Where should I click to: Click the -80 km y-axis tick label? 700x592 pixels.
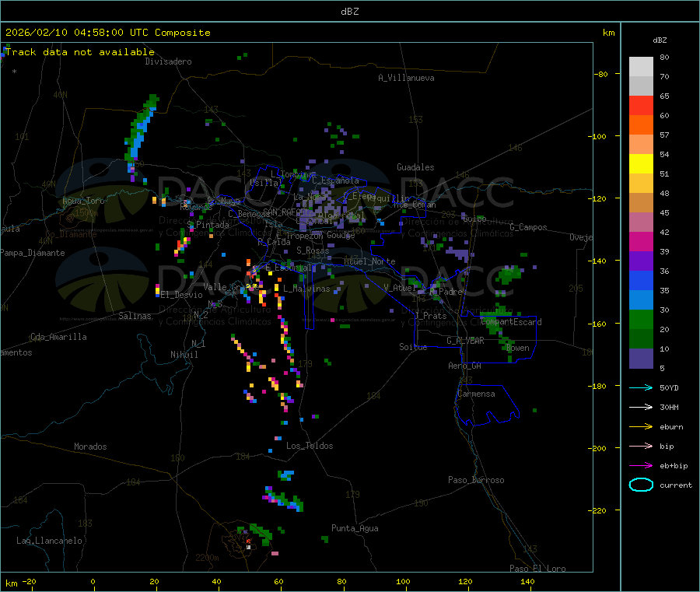[x=600, y=74]
